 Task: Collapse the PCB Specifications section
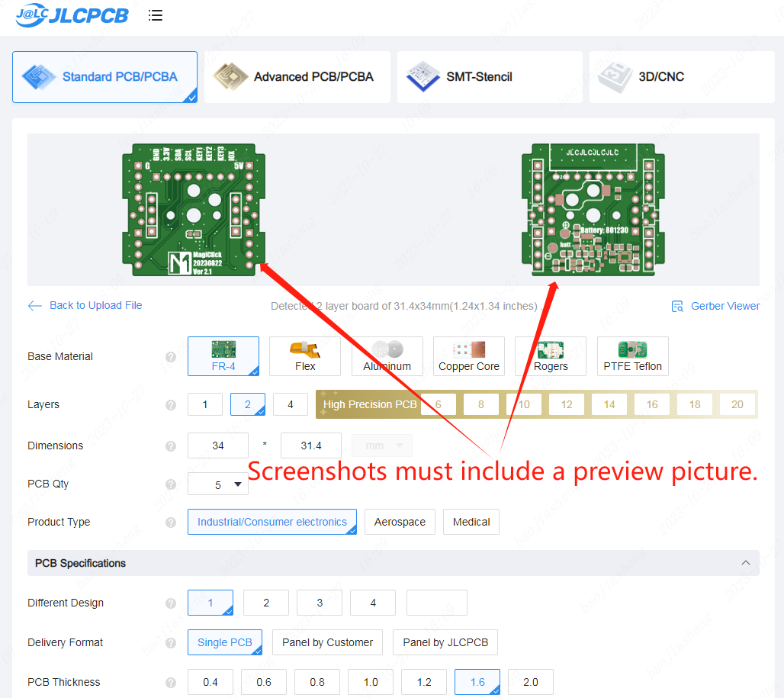[x=745, y=563]
